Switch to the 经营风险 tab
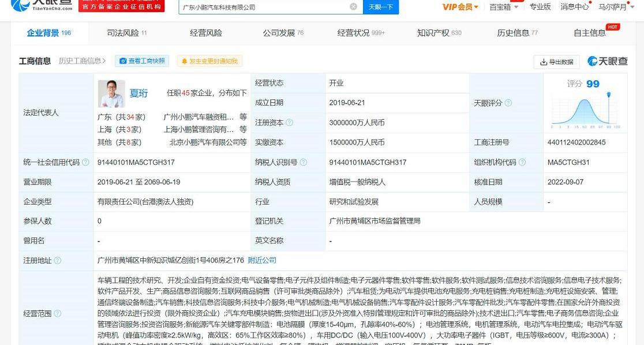This screenshot has width=644, height=345. 206,33
